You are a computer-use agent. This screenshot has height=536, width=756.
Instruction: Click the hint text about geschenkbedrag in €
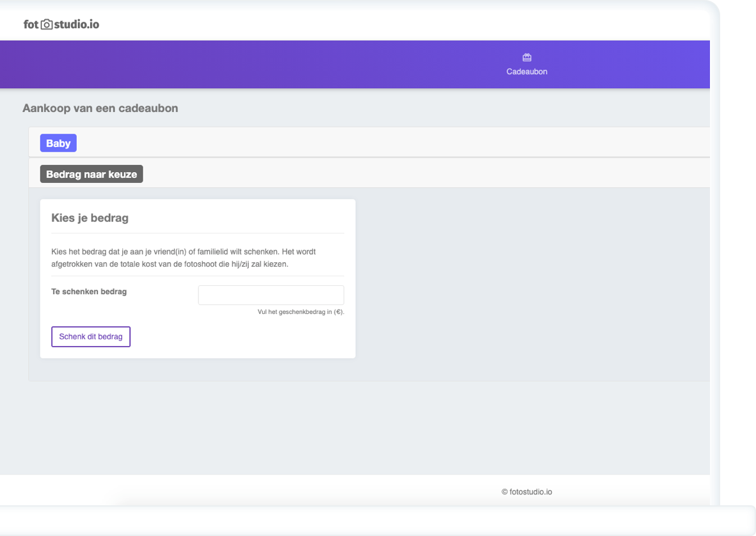[301, 312]
